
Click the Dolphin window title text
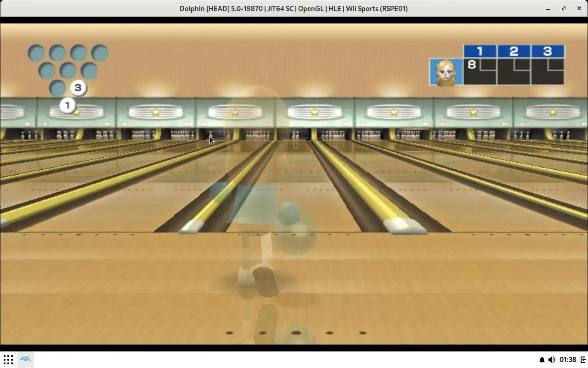(x=294, y=8)
